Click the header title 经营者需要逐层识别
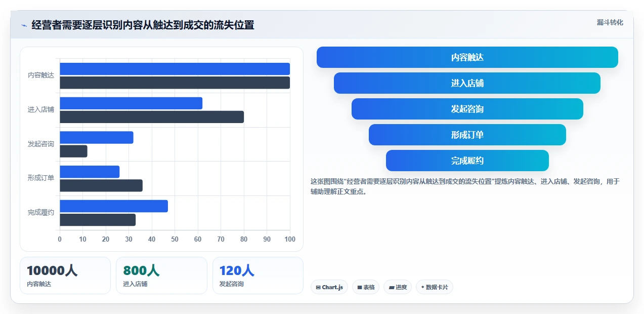Screen dimensions: 644x314 (x=143, y=25)
